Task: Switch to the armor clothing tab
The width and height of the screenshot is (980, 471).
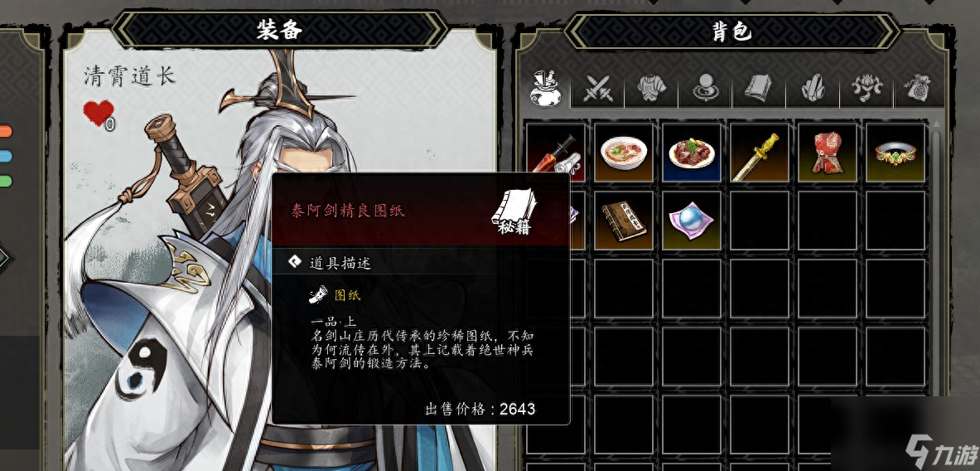Action: click(x=651, y=89)
